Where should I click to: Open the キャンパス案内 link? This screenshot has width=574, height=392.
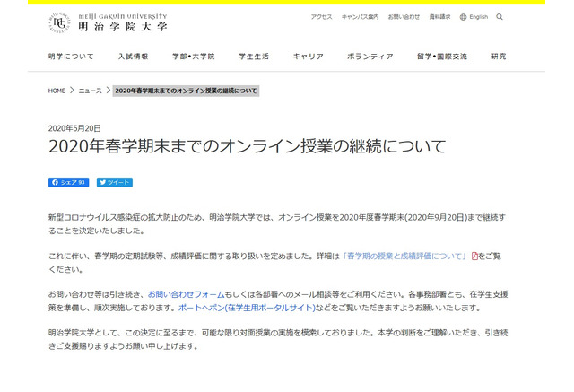coord(360,17)
